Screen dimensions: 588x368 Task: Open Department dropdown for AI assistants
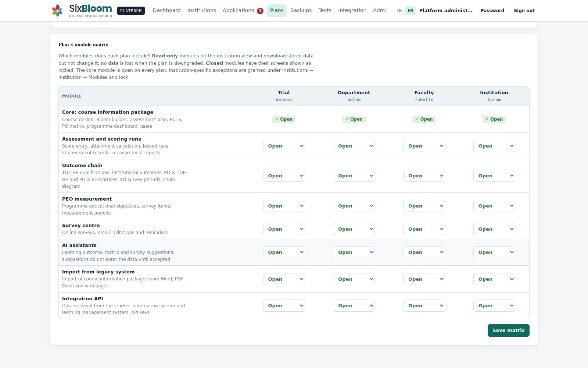coord(354,252)
